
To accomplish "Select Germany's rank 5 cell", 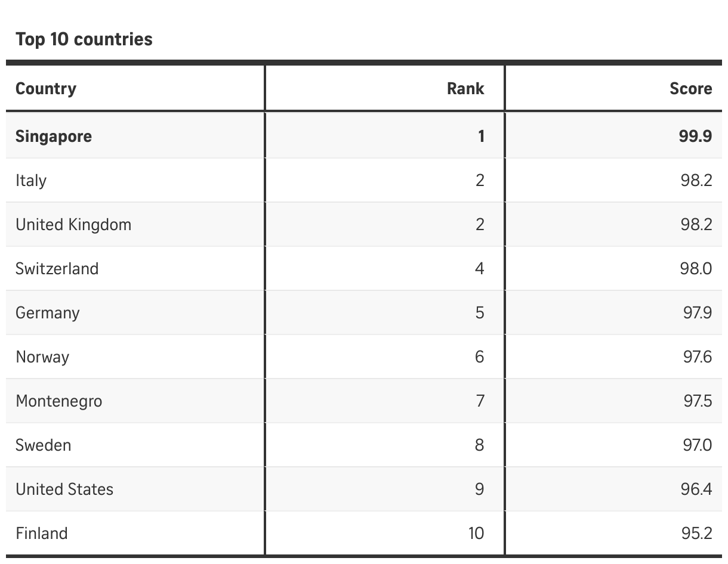I will pos(479,312).
